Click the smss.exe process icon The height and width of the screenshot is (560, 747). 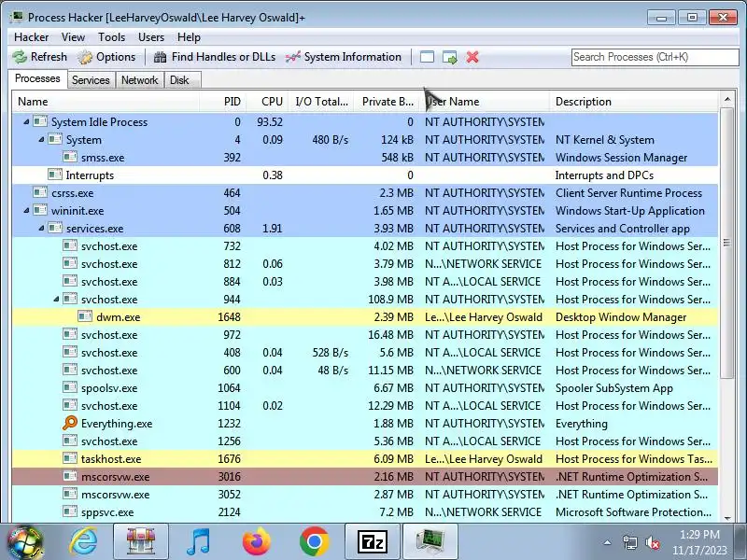point(69,157)
